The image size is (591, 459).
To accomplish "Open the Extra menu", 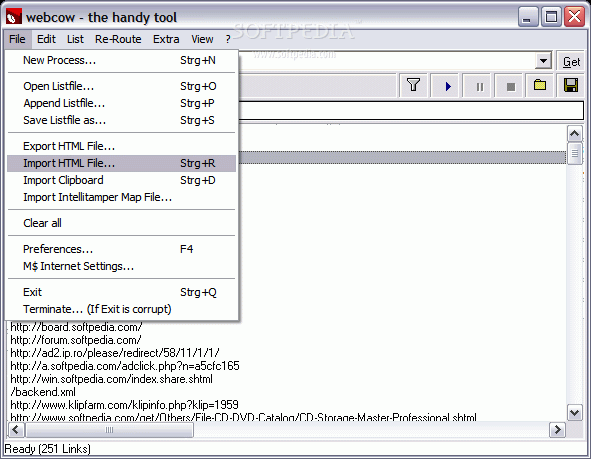I will [x=166, y=39].
